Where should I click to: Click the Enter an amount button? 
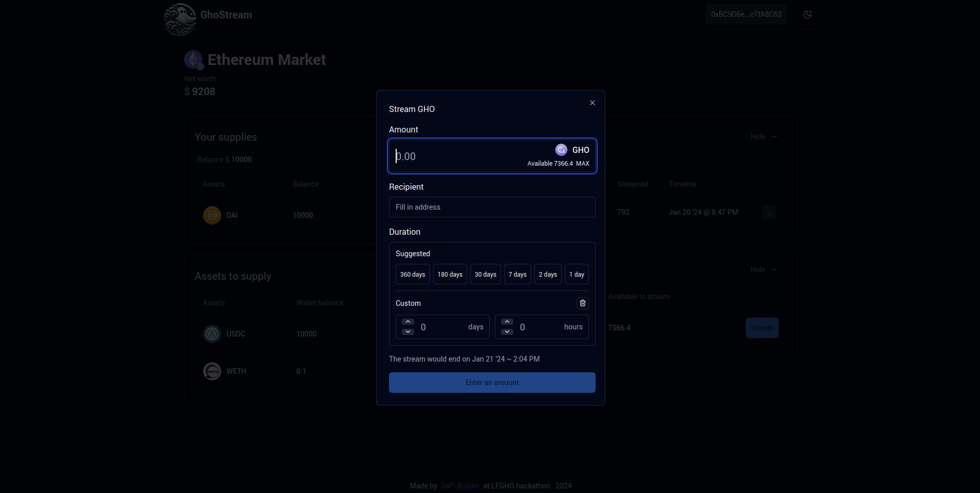[492, 383]
